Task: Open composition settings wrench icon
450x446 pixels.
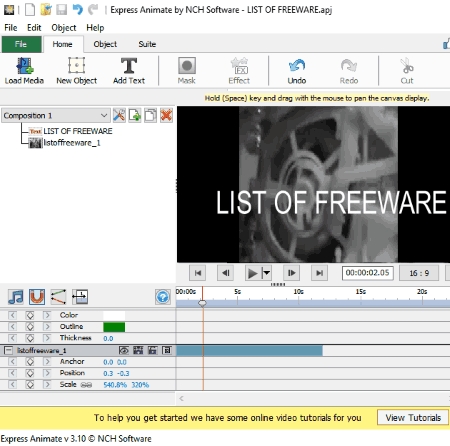Action: [x=119, y=115]
